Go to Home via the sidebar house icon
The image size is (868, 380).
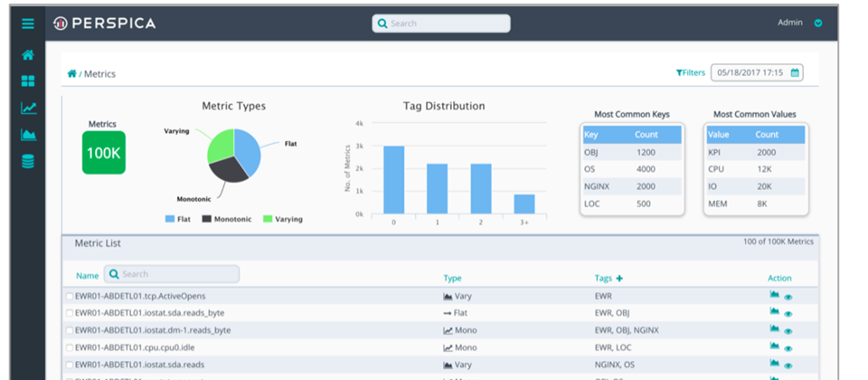click(28, 55)
